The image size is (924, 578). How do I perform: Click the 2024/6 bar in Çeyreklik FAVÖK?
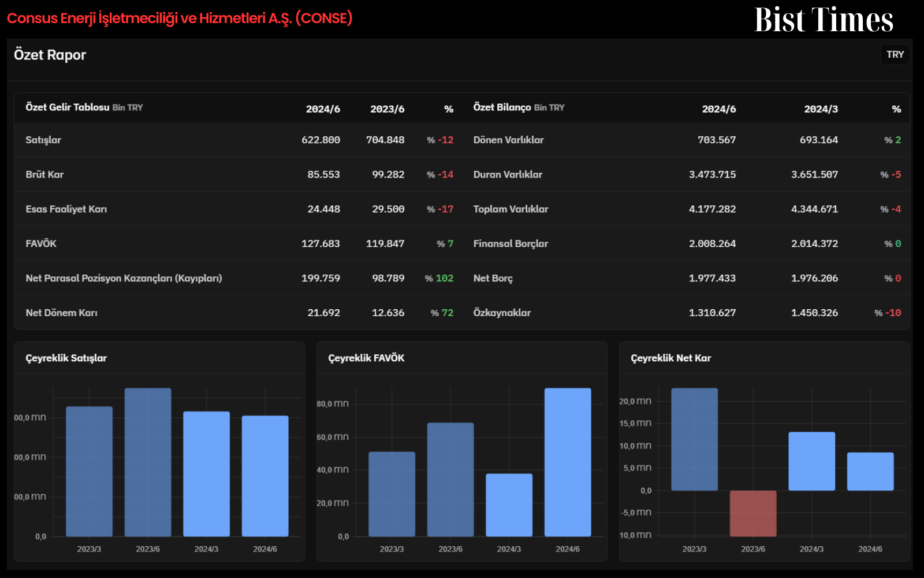click(x=568, y=462)
